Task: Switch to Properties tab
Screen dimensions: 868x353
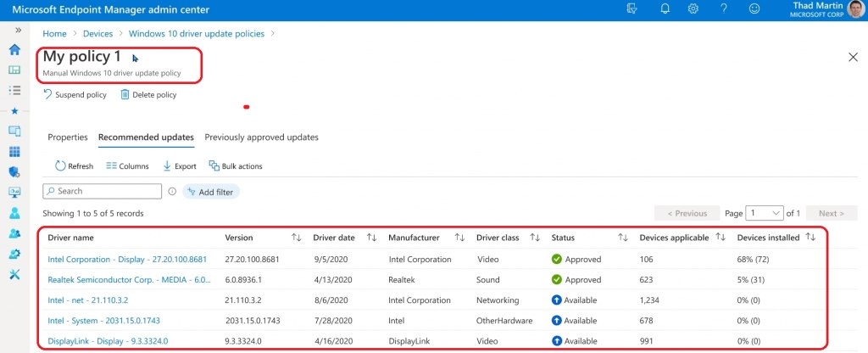Action: (x=68, y=137)
